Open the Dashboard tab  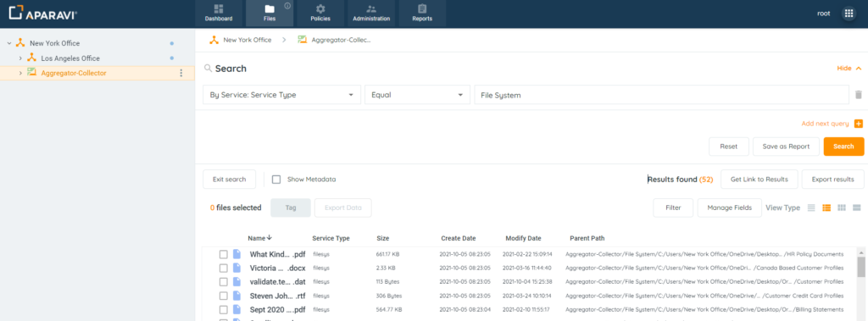(219, 14)
